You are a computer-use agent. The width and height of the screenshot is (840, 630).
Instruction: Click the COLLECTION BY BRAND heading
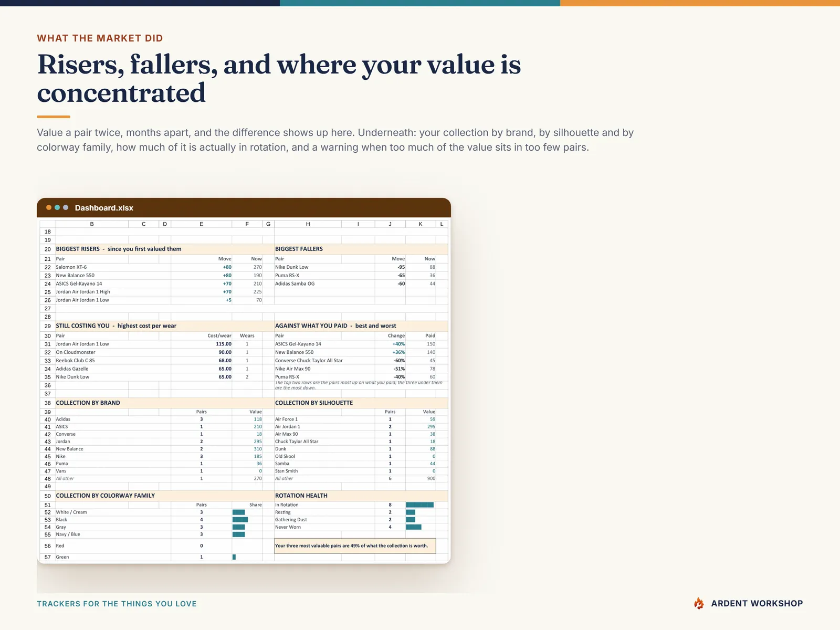pos(88,403)
